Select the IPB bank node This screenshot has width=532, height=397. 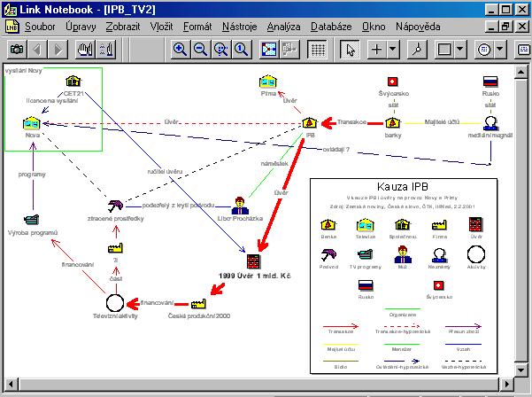coord(310,122)
